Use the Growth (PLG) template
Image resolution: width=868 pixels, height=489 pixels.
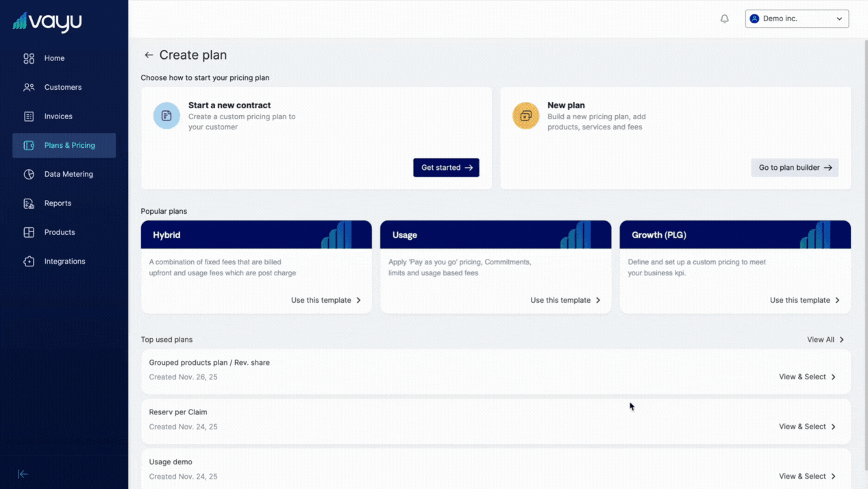coord(804,301)
